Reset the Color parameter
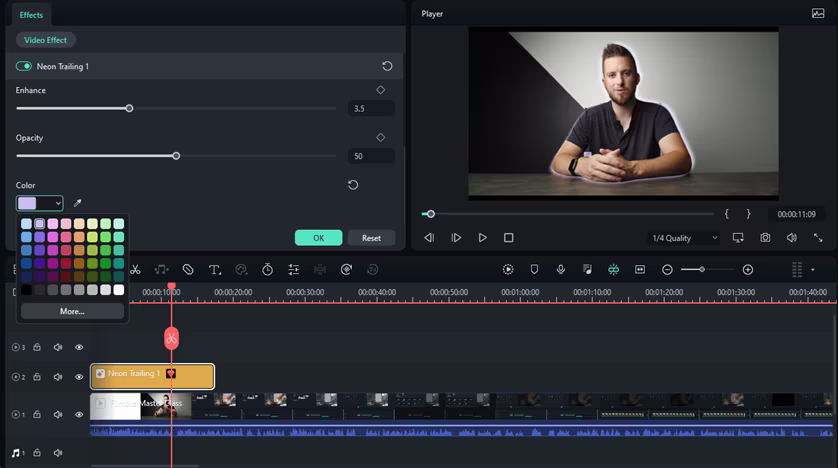 pos(353,185)
